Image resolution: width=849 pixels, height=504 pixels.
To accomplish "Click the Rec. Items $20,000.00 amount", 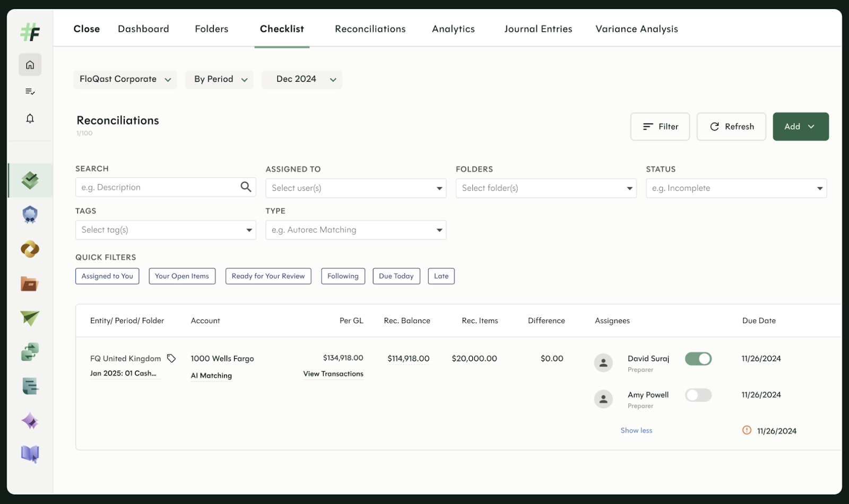I will tap(474, 359).
